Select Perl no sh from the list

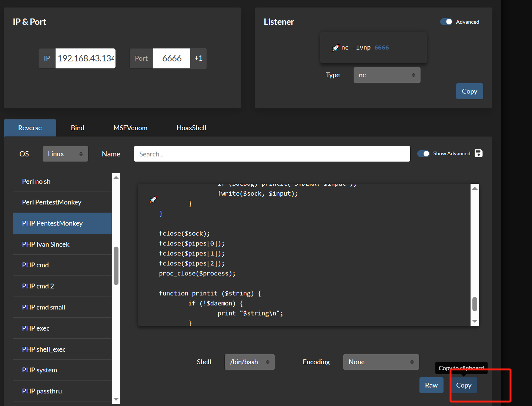[x=62, y=182]
